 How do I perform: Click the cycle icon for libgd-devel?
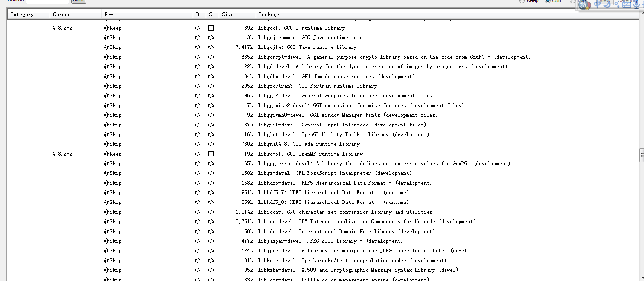click(107, 67)
